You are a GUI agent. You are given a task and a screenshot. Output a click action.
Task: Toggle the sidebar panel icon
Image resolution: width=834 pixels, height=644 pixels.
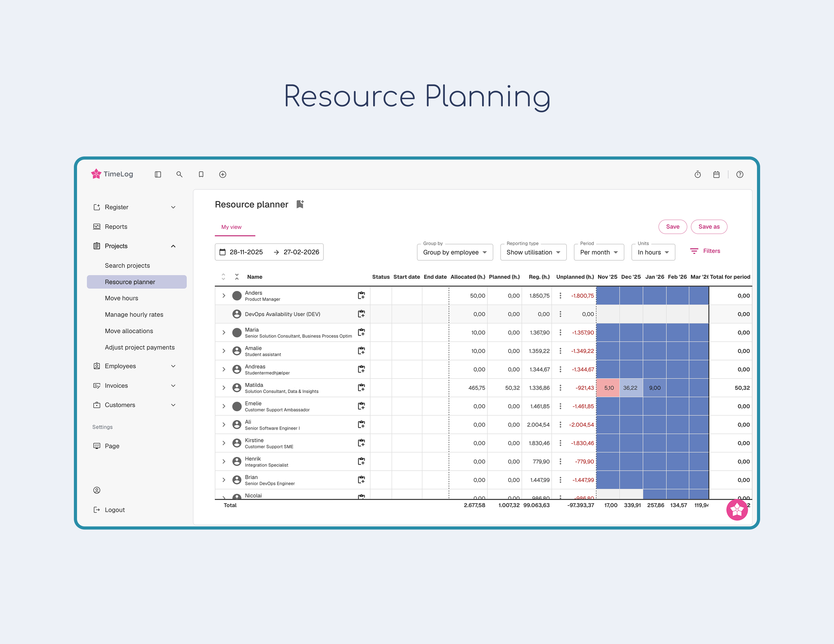click(x=158, y=175)
